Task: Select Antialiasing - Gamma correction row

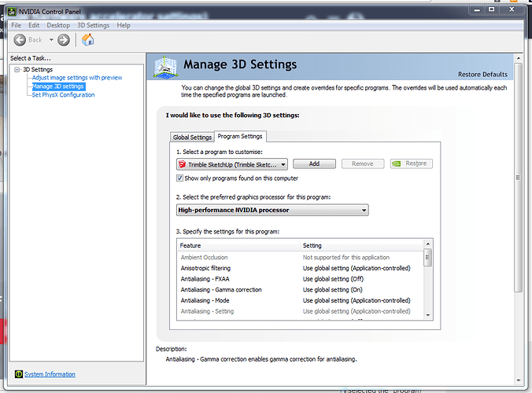Action: 301,290
